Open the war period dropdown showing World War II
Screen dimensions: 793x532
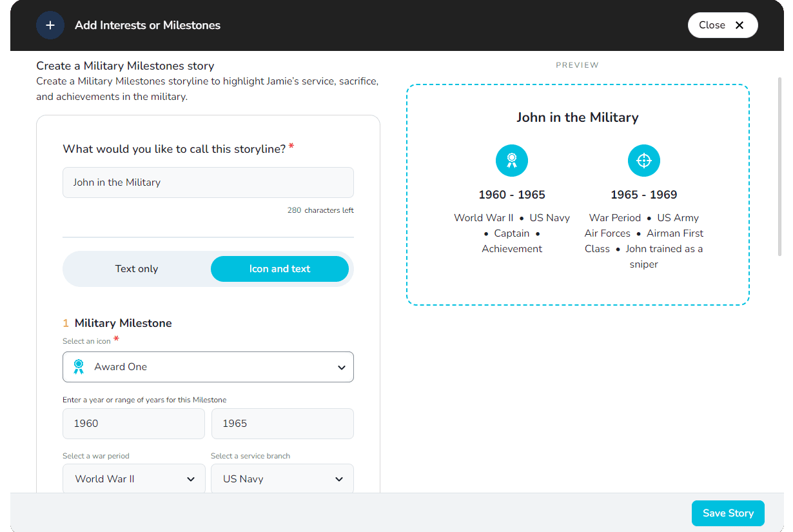pos(133,478)
